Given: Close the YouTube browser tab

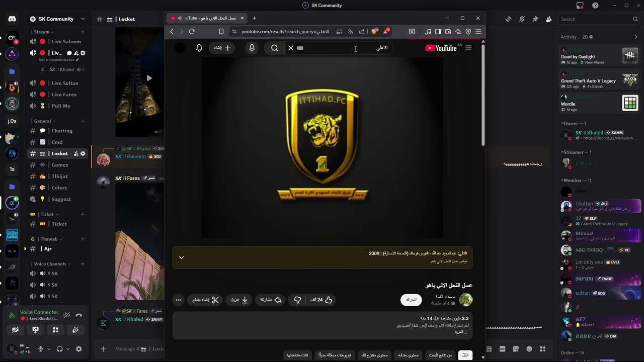Looking at the screenshot, I should tap(242, 18).
